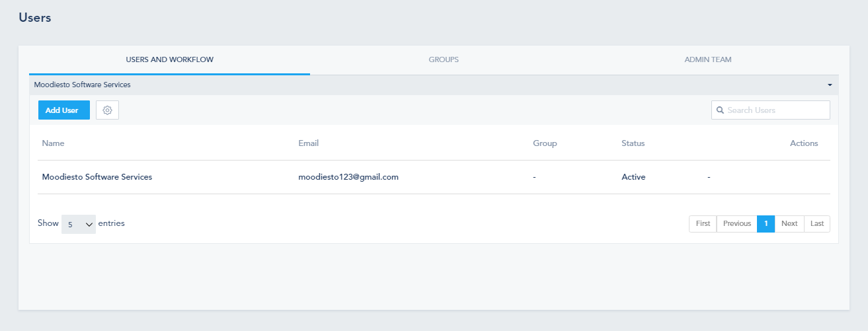Switch to the Groups tab

point(444,59)
